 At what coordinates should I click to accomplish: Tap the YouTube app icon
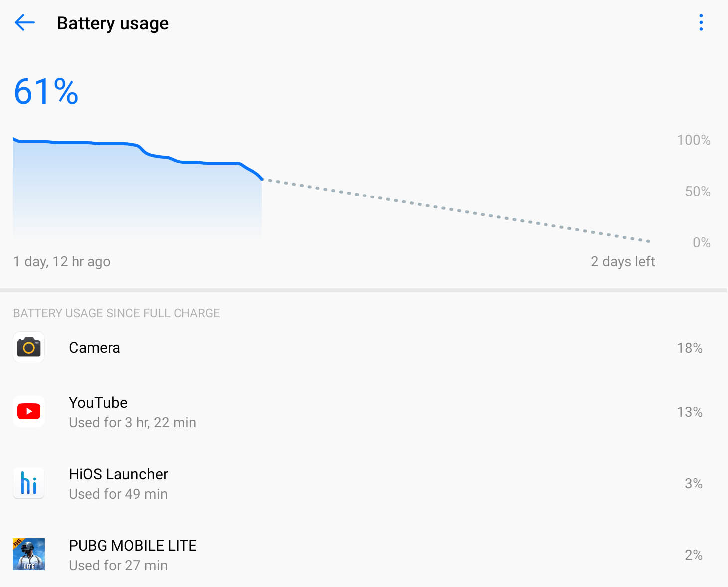[x=29, y=411]
